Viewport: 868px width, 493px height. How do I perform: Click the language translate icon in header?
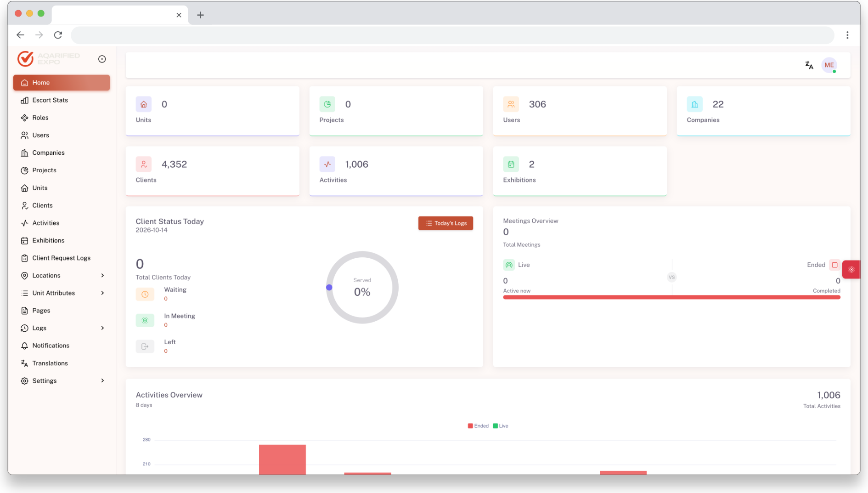tap(809, 65)
